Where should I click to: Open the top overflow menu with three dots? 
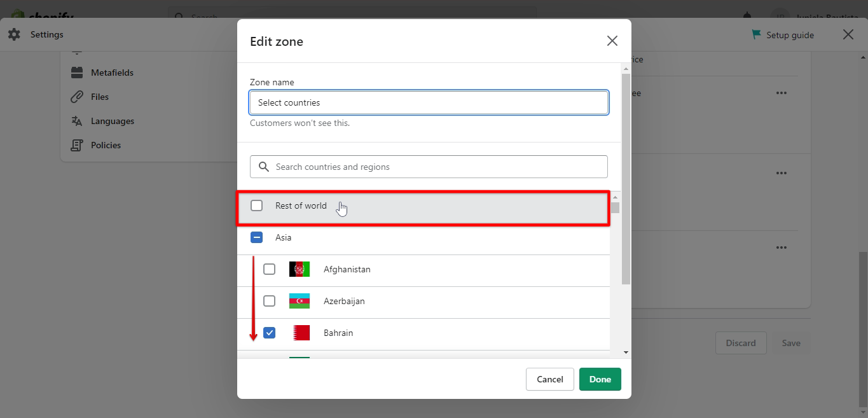point(781,93)
